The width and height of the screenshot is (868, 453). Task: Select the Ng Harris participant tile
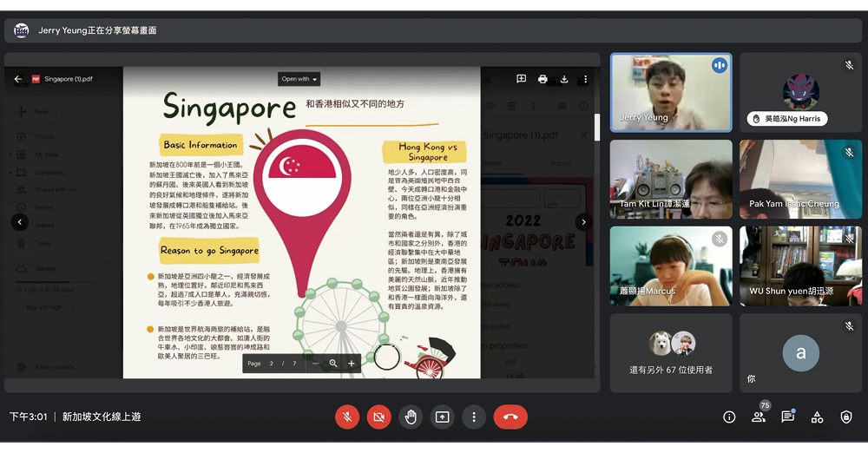click(800, 93)
